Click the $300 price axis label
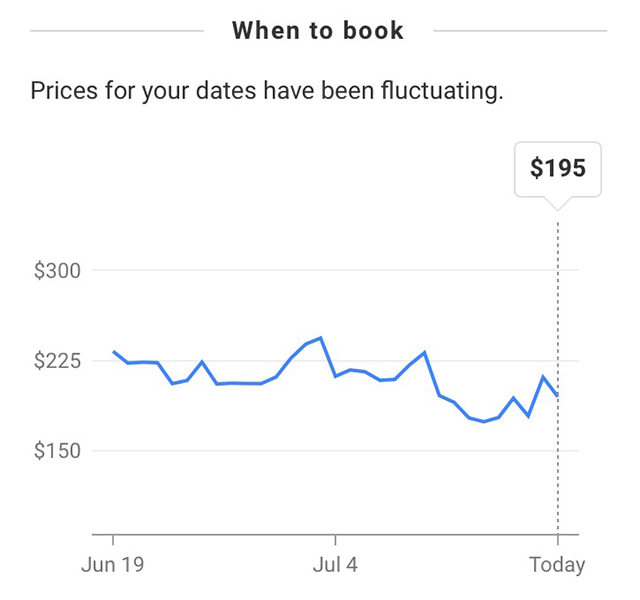Screen dimensions: 640x600 tap(57, 271)
